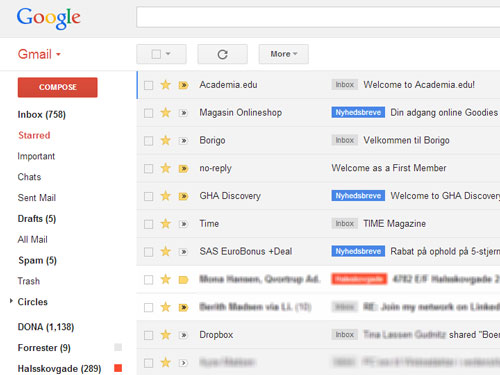This screenshot has height=375, width=500.
Task: Open the Halsskovgade (289) label
Action: [x=59, y=369]
